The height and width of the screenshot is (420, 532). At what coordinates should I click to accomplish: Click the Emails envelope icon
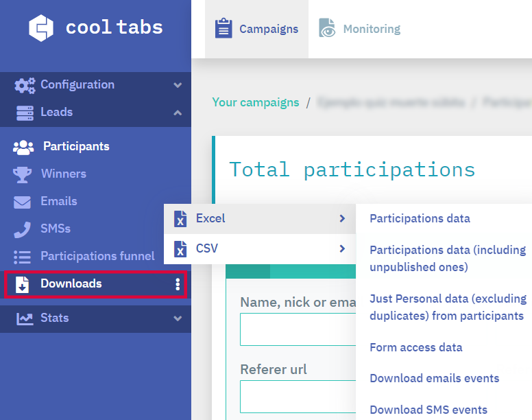pos(23,202)
